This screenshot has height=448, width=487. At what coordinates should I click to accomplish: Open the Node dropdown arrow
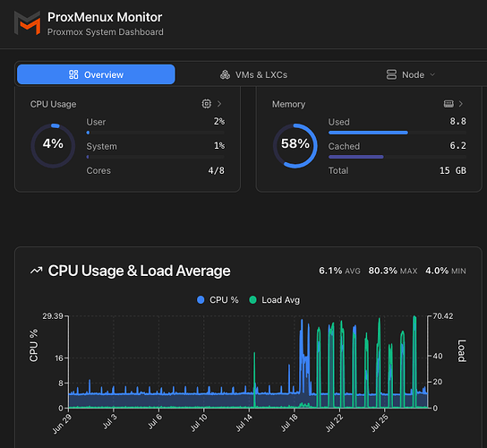(432, 74)
